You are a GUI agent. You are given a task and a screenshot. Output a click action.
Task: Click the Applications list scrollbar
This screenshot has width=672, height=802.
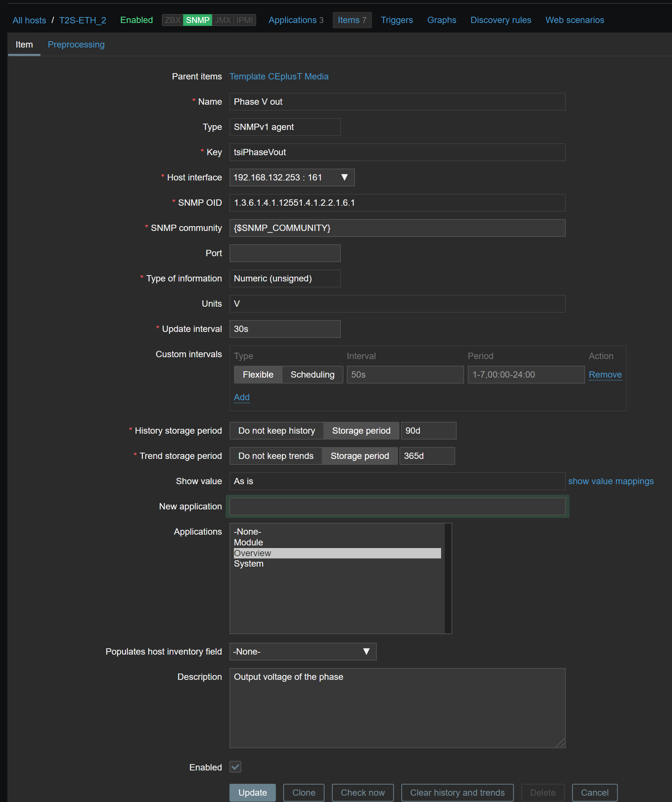(448, 578)
